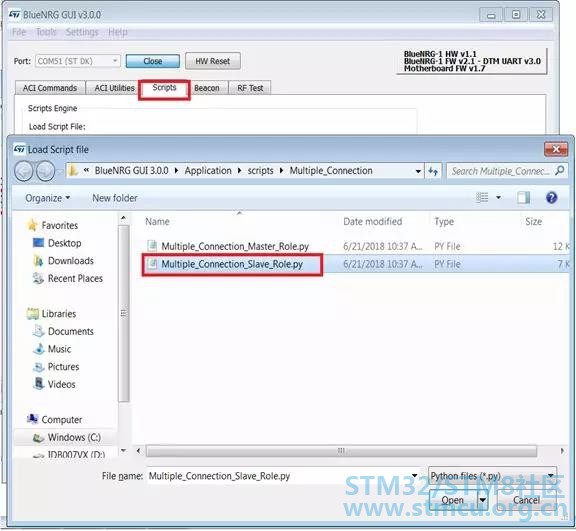Click the Recent Places icon
This screenshot has width=576, height=531.
pyautogui.click(x=38, y=278)
